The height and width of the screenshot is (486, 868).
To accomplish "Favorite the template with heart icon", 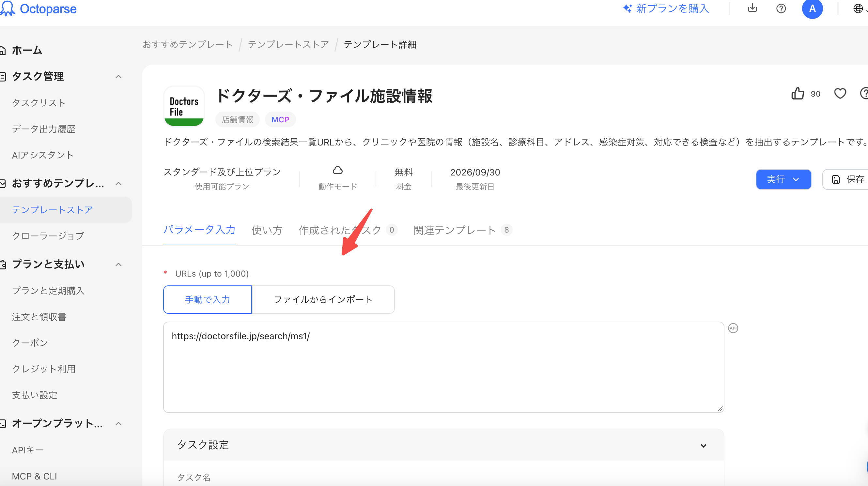I will click(840, 94).
